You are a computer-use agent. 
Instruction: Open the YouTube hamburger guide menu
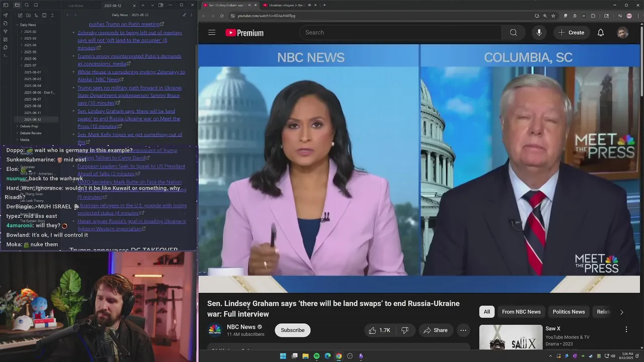[x=212, y=33]
